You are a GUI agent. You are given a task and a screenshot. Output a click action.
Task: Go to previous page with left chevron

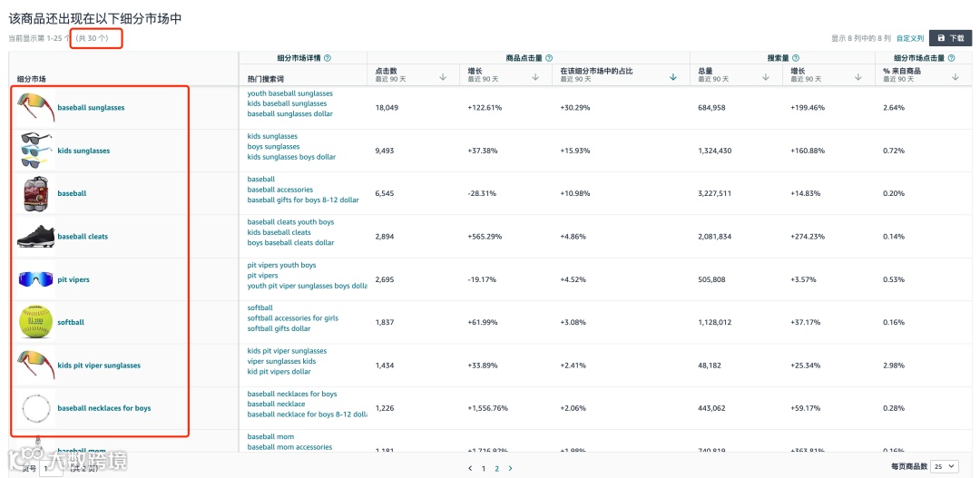tap(470, 468)
